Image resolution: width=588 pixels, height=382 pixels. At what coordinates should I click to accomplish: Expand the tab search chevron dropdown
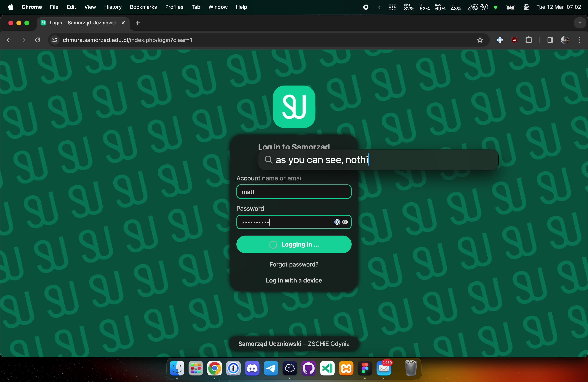click(580, 23)
